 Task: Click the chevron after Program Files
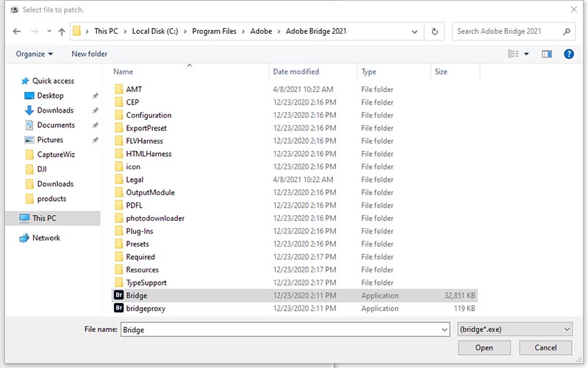tap(243, 32)
